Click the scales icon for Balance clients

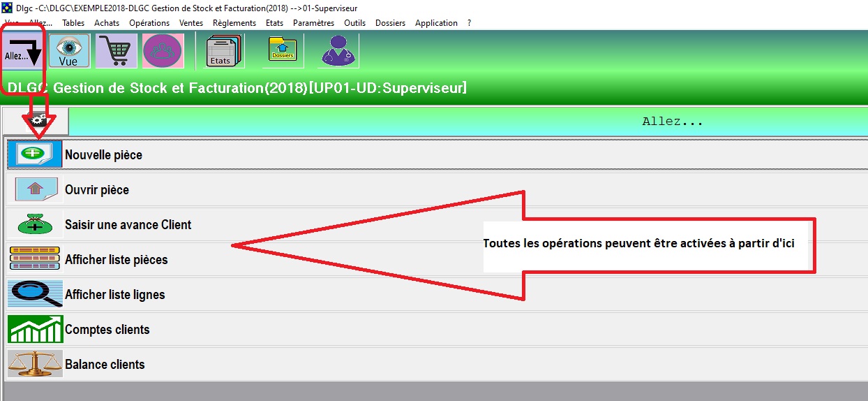click(35, 364)
